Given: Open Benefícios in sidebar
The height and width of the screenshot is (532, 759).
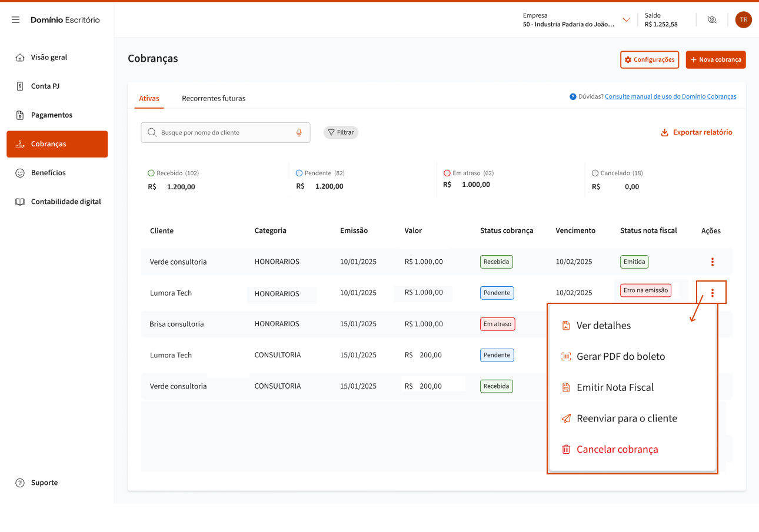Looking at the screenshot, I should pyautogui.click(x=48, y=173).
